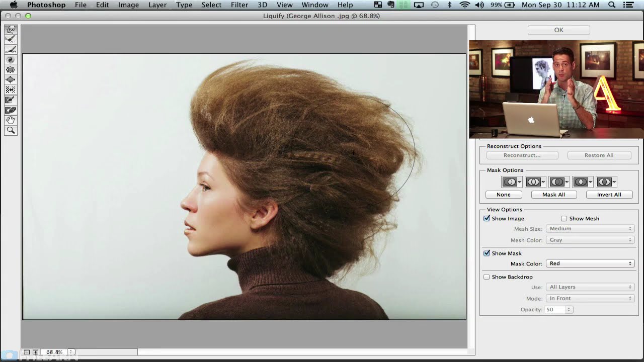Open the Layer menu
This screenshot has height=362, width=644.
click(157, 5)
